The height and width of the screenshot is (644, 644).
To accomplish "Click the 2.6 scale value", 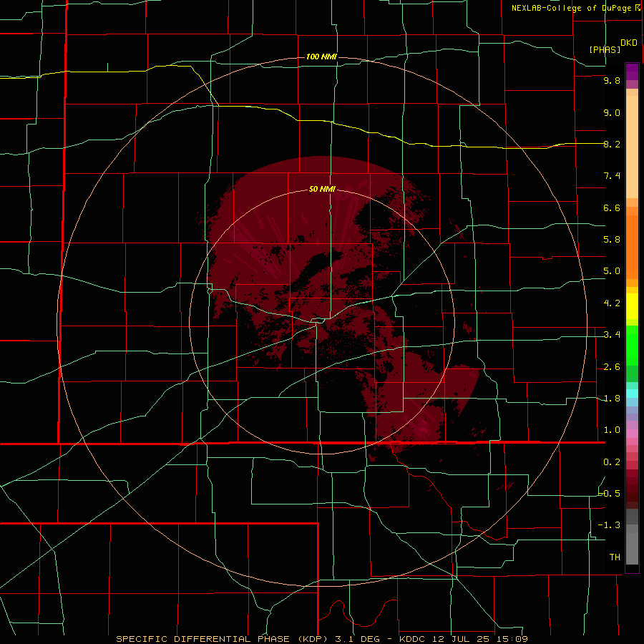I will tap(612, 367).
